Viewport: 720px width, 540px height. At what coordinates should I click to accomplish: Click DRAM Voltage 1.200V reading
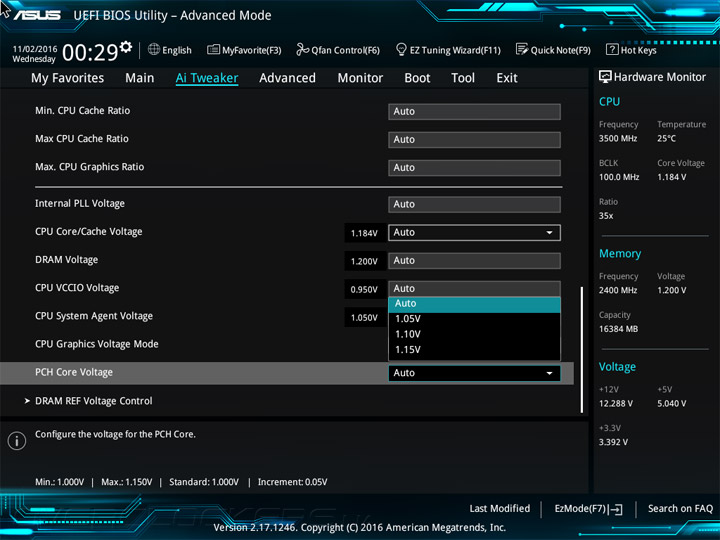(364, 261)
